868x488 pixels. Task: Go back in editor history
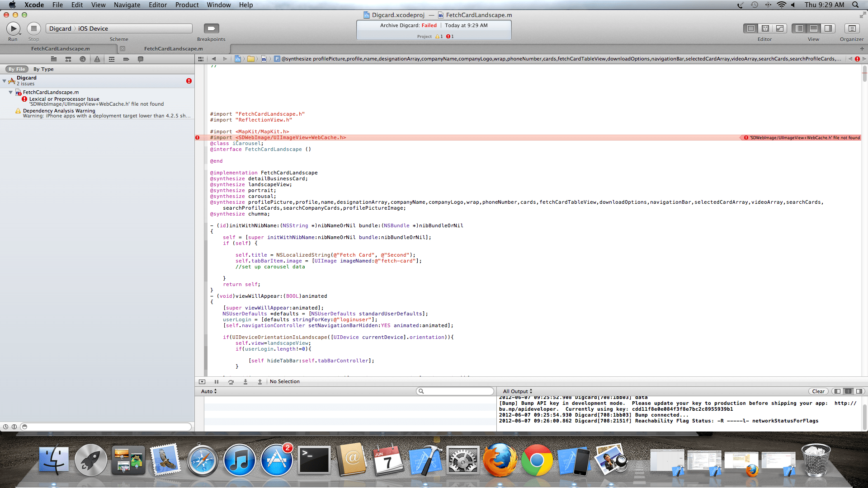coord(214,59)
